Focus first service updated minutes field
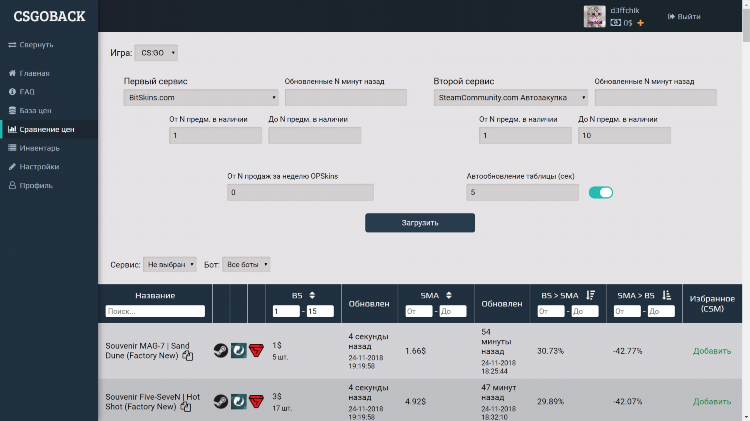The height and width of the screenshot is (421, 750). click(346, 98)
